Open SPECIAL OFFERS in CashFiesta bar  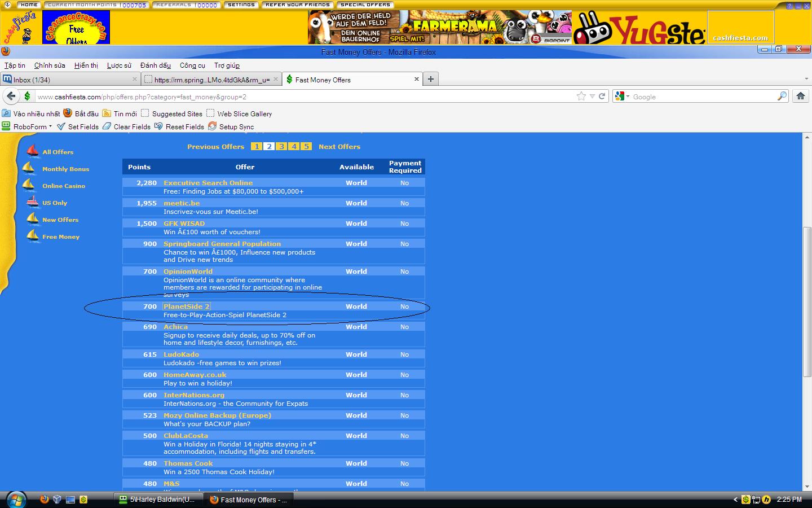pos(365,5)
